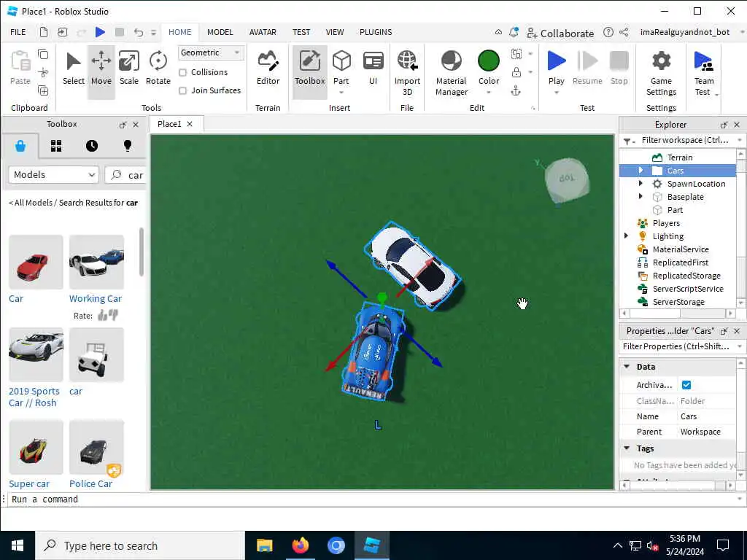Screen dimensions: 747x560
Task: Click the Share icon near username
Action: [624, 32]
